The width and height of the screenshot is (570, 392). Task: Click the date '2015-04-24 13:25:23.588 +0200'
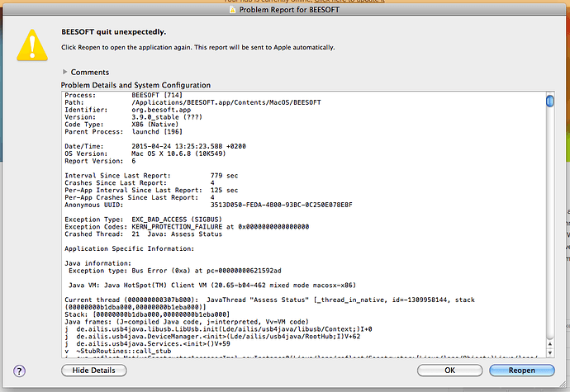coord(188,146)
